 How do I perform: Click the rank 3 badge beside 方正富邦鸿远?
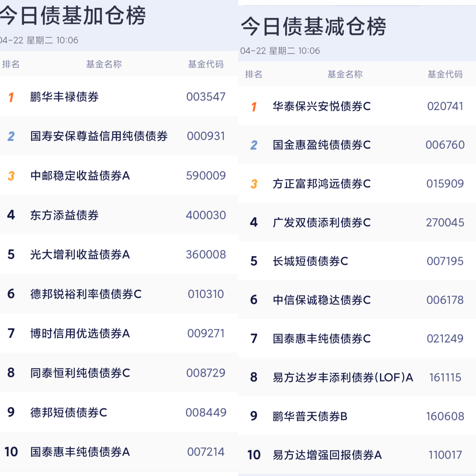[254, 184]
